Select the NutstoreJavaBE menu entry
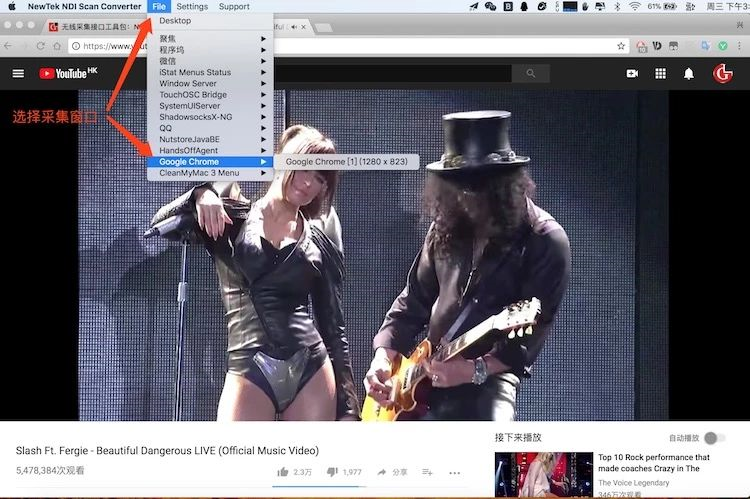 (210, 139)
